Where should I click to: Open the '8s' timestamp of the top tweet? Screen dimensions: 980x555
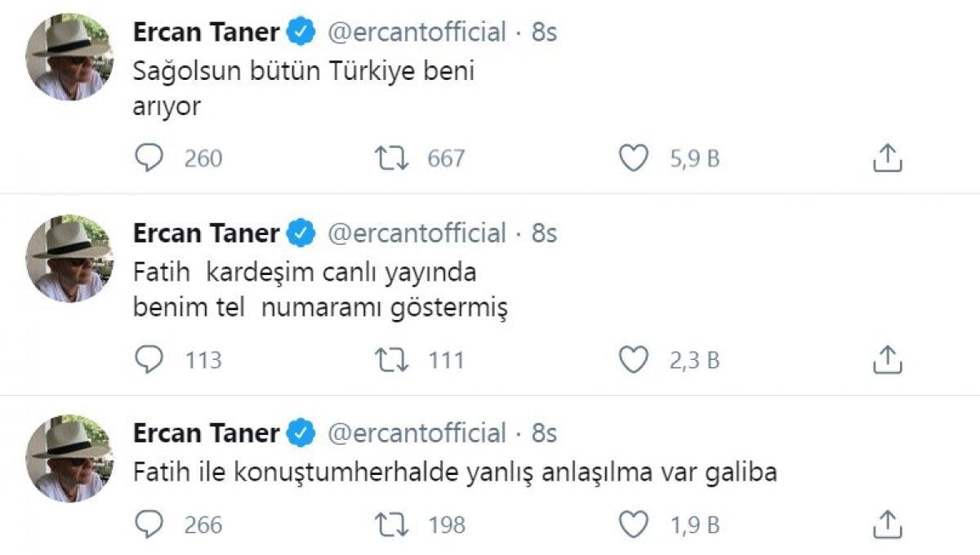[x=543, y=31]
